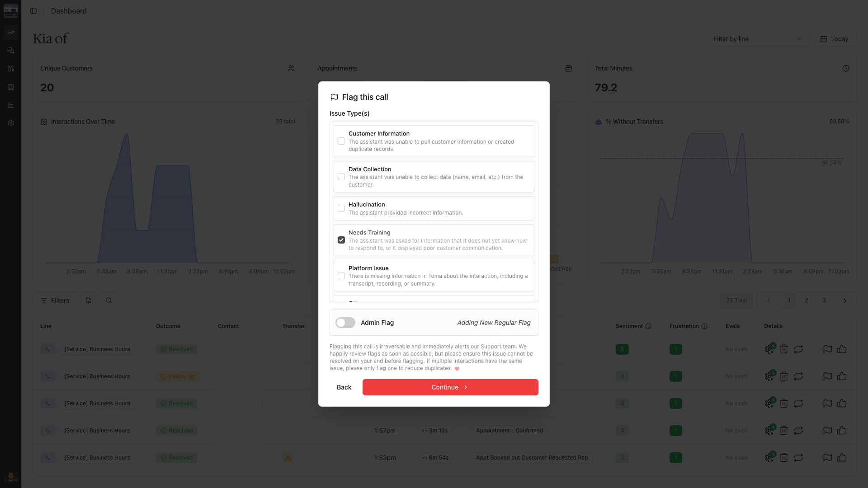Toggle the sidebar panel icon
The image size is (868, 488).
point(33,11)
